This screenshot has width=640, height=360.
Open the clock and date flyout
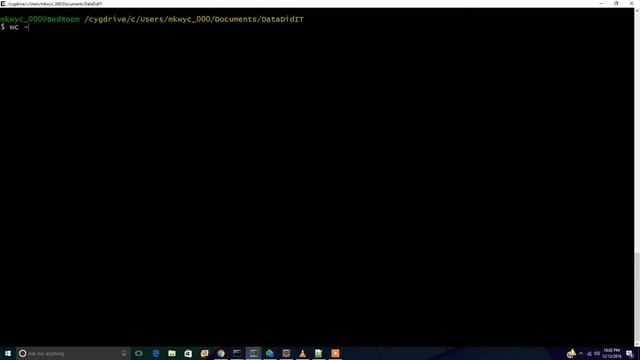point(611,353)
